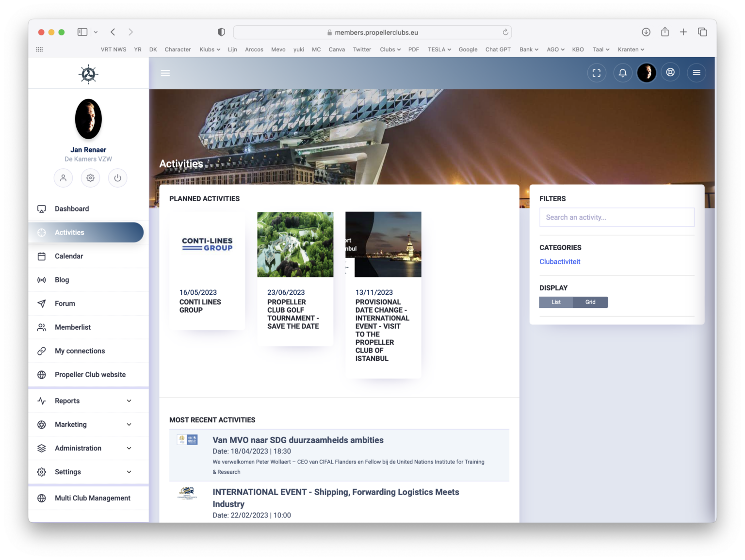This screenshot has width=745, height=560.
Task: Collapse sidebar with left hamburger icon
Action: pos(165,73)
